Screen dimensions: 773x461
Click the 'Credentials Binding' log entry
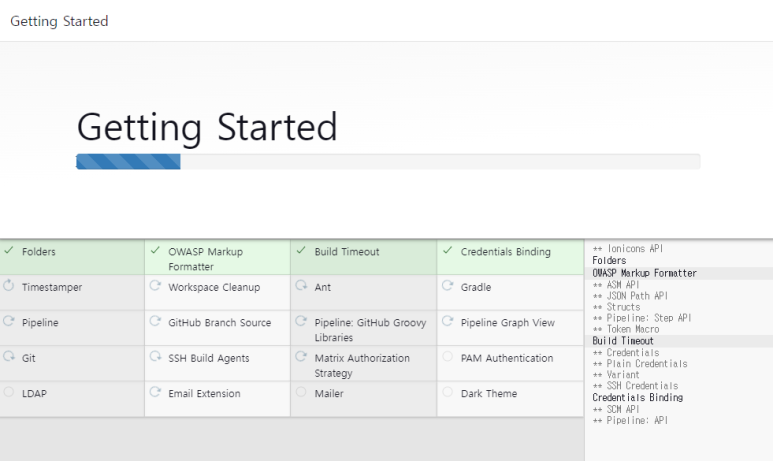637,397
